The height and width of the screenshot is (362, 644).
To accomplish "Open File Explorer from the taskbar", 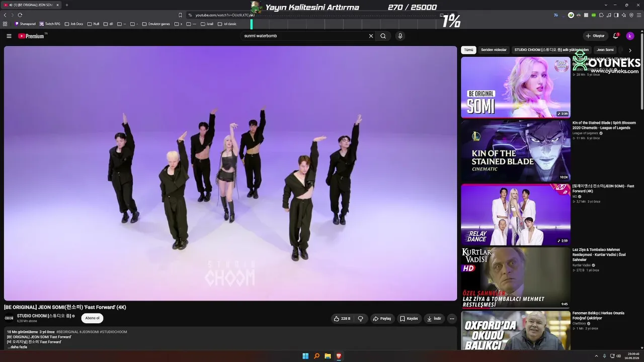I will [328, 356].
